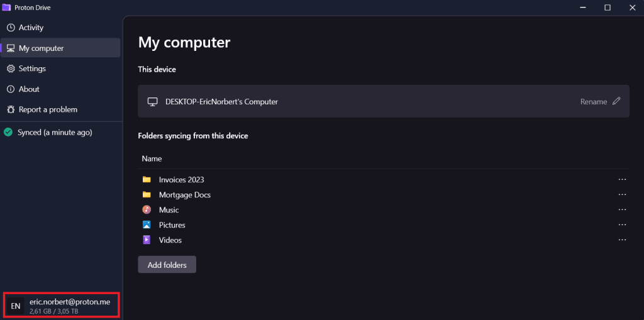Select the Invoices 2023 folder name

182,180
